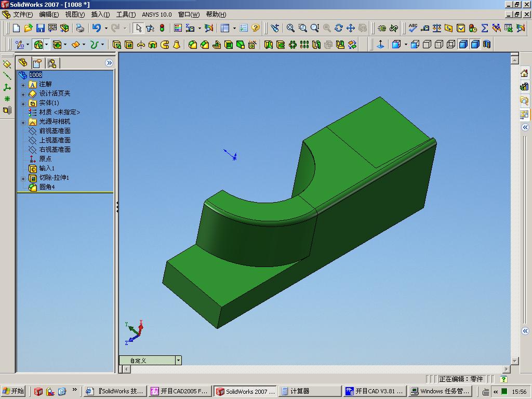
Task: Activate the Select arrow cursor tool
Action: click(138, 28)
